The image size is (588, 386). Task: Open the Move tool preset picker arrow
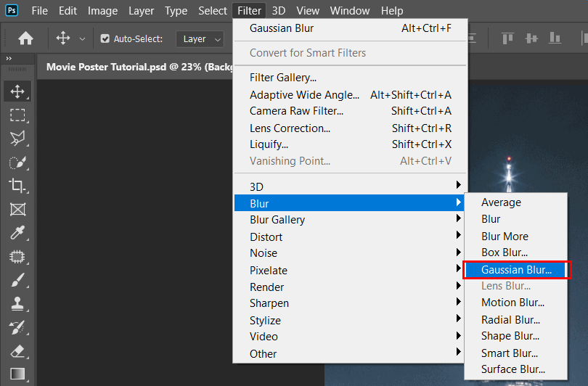[x=82, y=39]
